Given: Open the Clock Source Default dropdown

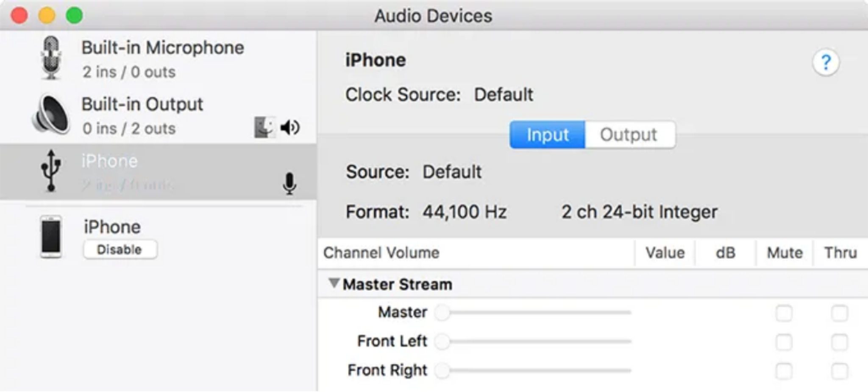Looking at the screenshot, I should (x=504, y=95).
